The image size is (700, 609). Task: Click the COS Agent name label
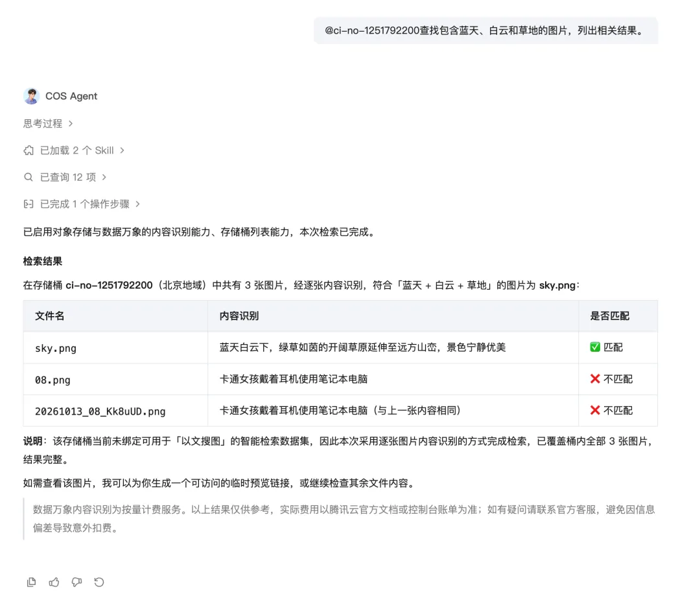[71, 96]
